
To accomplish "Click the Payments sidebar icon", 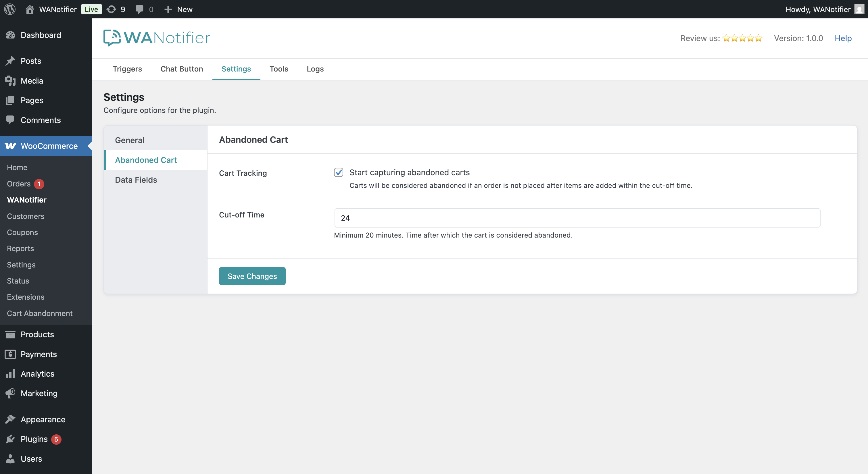I will point(10,354).
